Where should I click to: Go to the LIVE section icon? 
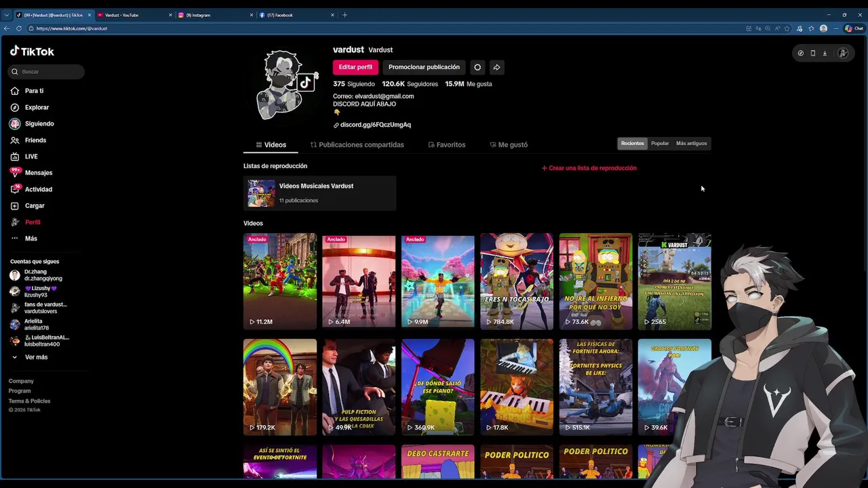14,157
